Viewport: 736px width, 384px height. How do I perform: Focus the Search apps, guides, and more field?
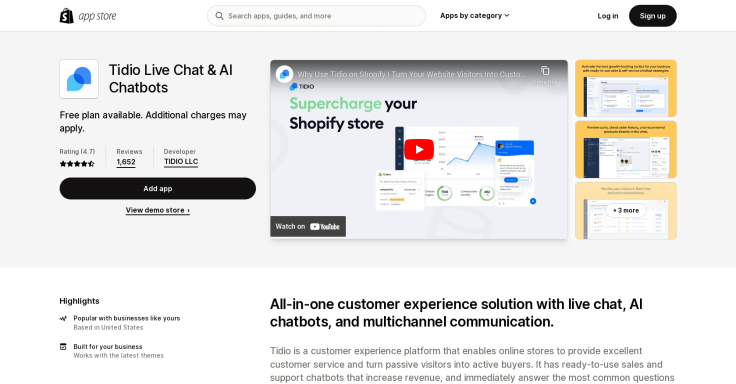[316, 16]
